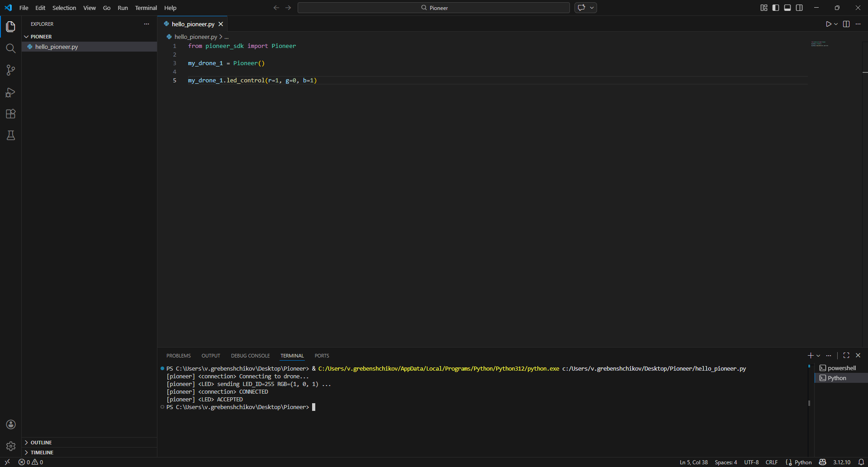
Task: Select hello_pioneer.py in the Explorer tree
Action: coord(89,47)
